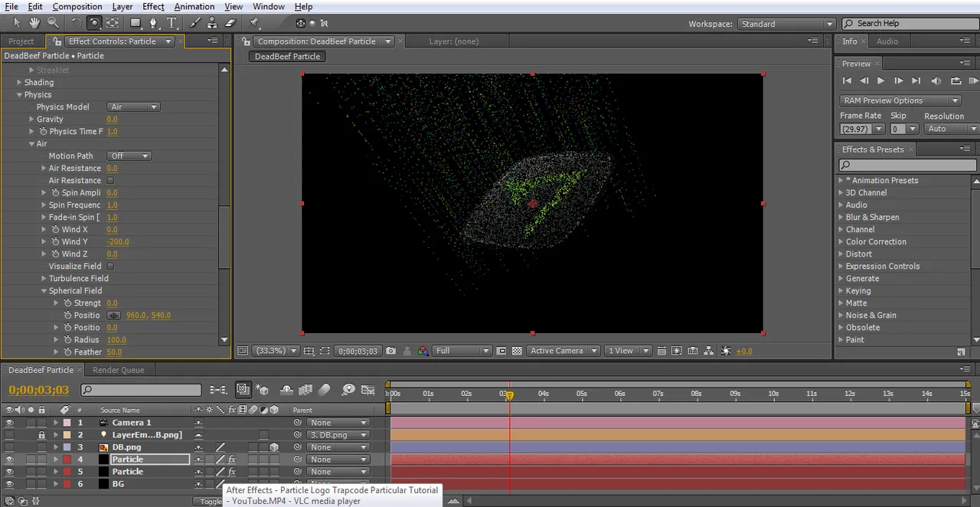Screen dimensions: 980x507
Task: Open the viewer resolution Full dropdown
Action: (462, 351)
